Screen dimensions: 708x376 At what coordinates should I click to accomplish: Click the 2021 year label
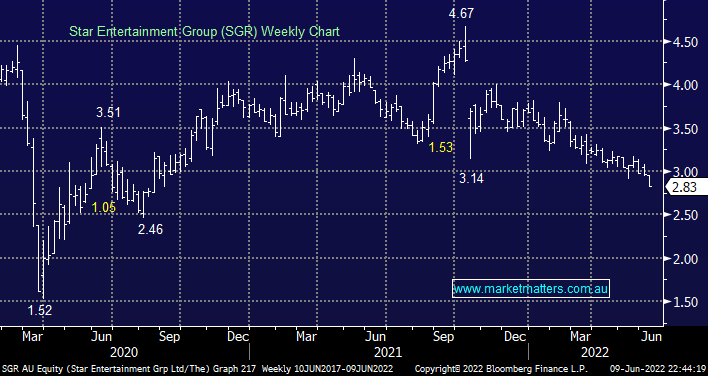[388, 352]
